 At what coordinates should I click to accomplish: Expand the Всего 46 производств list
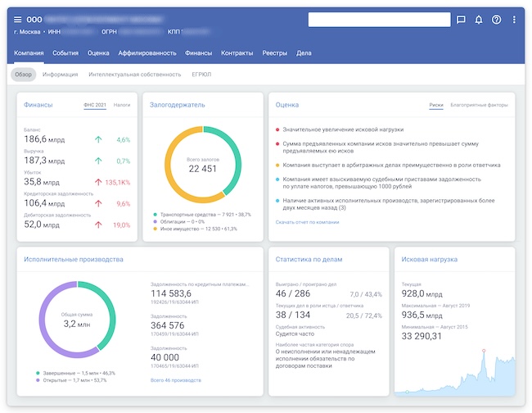pos(176,380)
